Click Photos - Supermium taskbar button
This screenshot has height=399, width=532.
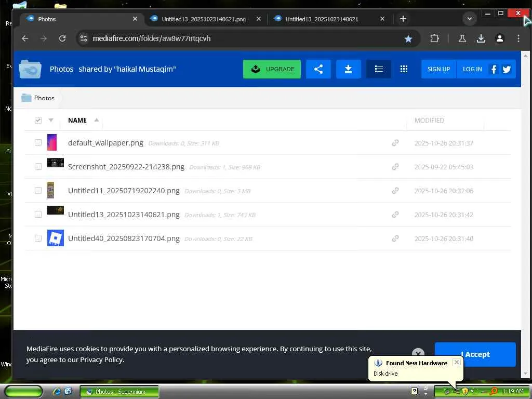(119, 392)
